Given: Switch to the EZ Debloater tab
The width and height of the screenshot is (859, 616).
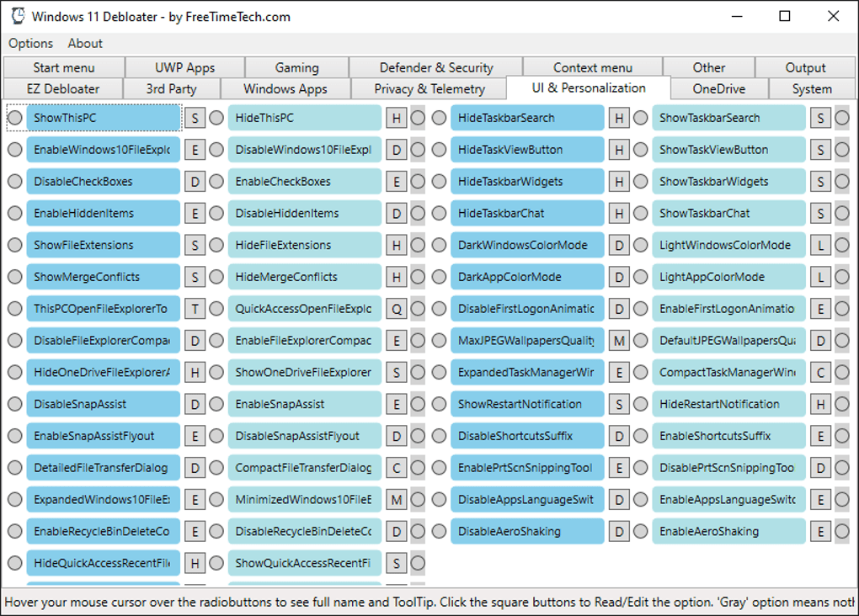Looking at the screenshot, I should coord(63,88).
